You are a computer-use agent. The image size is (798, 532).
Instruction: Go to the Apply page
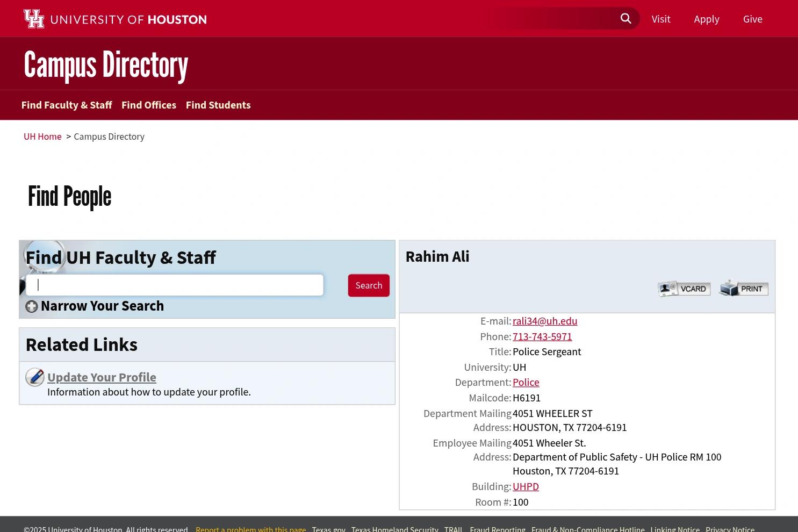[706, 19]
